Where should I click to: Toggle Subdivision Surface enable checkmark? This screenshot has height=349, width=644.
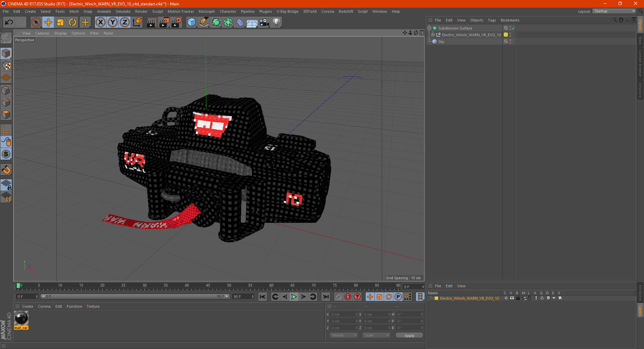tap(514, 28)
